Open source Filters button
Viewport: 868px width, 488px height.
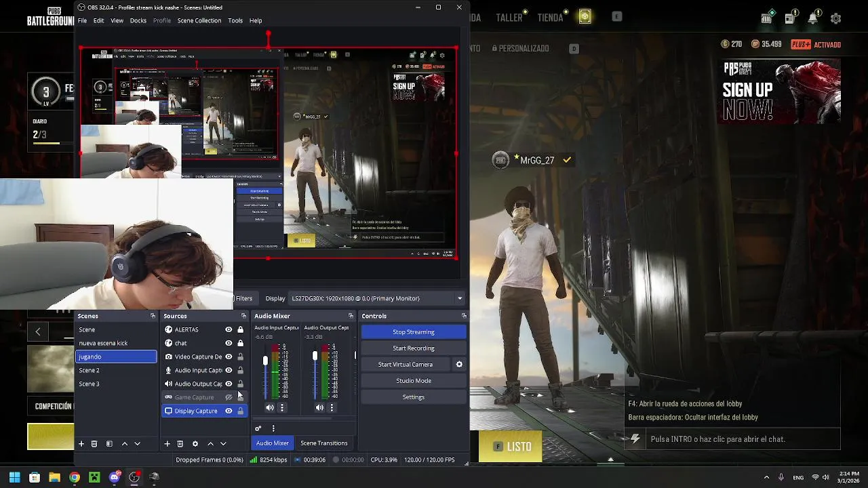pyautogui.click(x=243, y=298)
